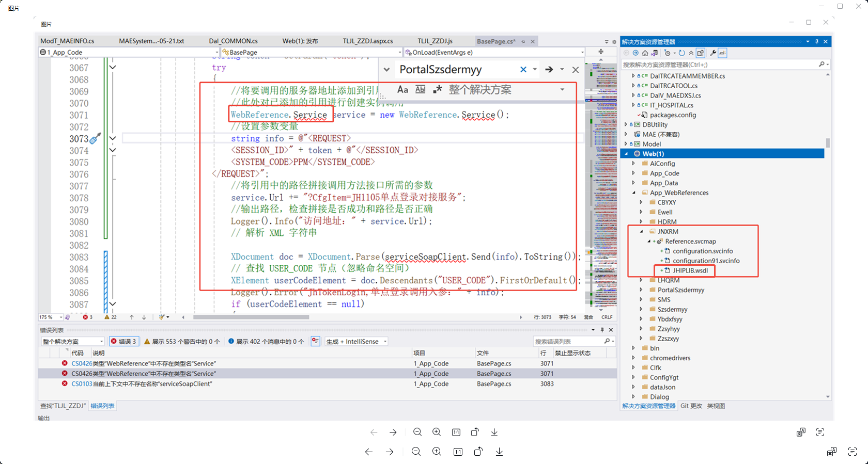868x464 pixels.
Task: Open the 175 % zoom dropdown
Action: tap(60, 317)
